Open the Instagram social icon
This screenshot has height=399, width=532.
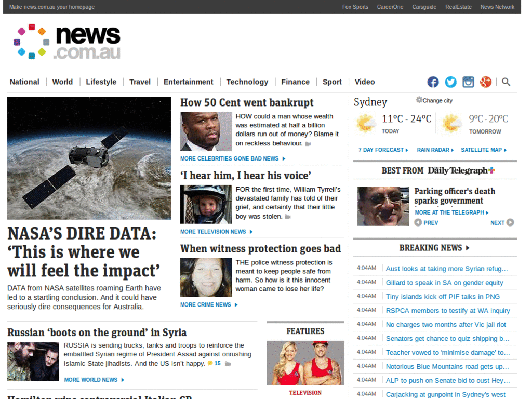point(468,82)
